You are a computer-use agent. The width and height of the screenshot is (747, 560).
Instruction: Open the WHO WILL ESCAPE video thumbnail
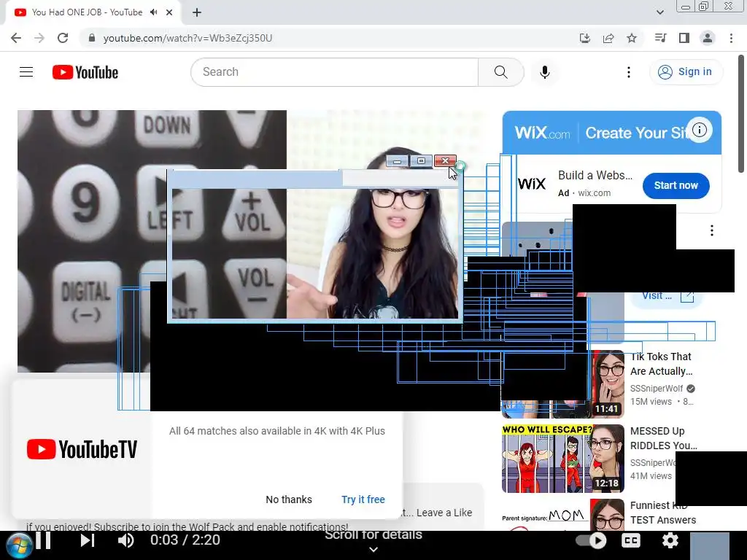pos(562,459)
